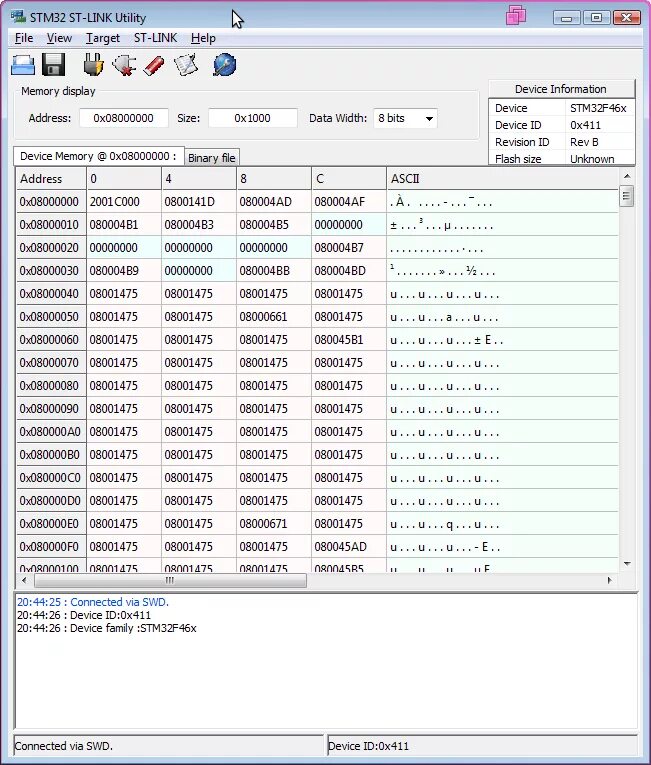Image resolution: width=651 pixels, height=765 pixels.
Task: Click the Program and verify icon
Action: (x=186, y=65)
